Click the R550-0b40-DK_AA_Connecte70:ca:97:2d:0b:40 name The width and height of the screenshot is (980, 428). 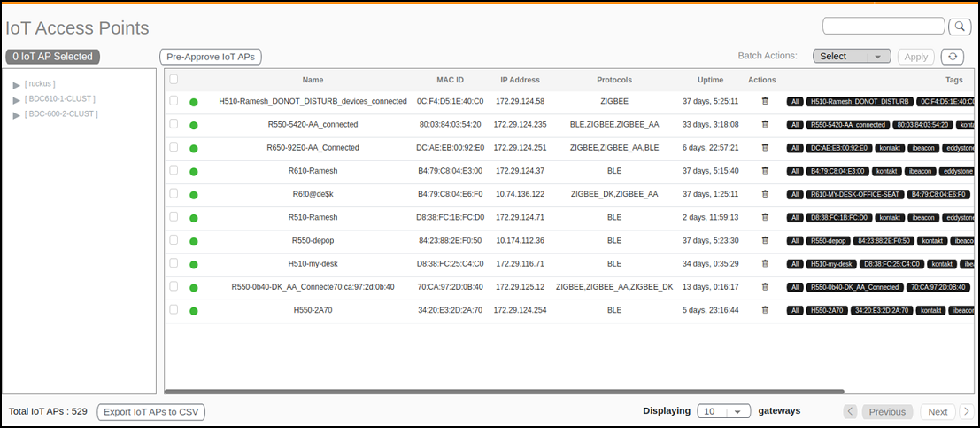[313, 286]
